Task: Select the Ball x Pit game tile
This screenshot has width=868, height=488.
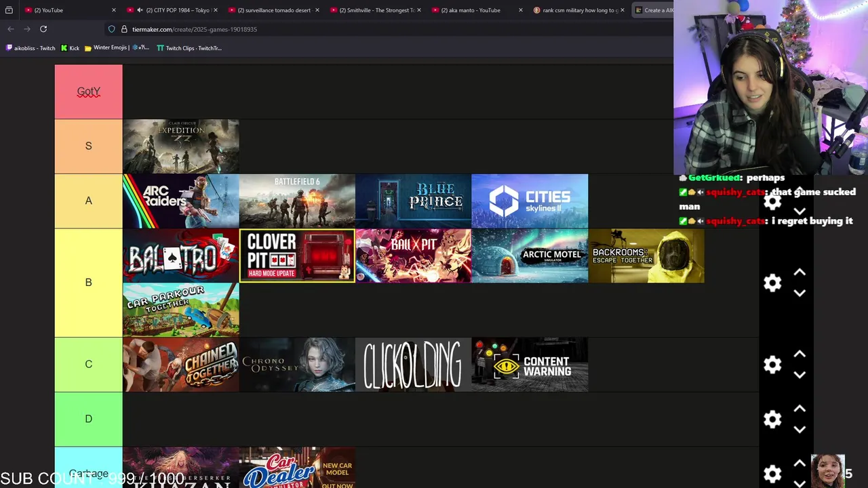Action: coord(413,256)
